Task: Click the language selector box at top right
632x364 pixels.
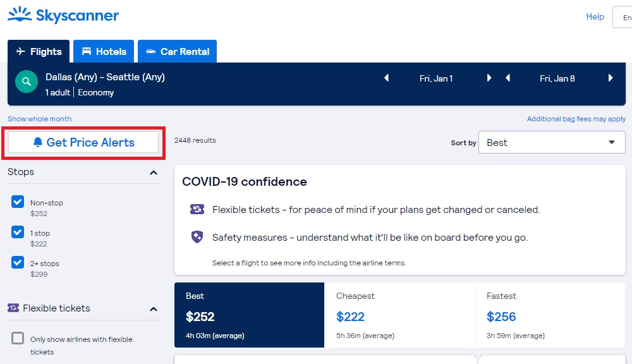Action: 622,17
